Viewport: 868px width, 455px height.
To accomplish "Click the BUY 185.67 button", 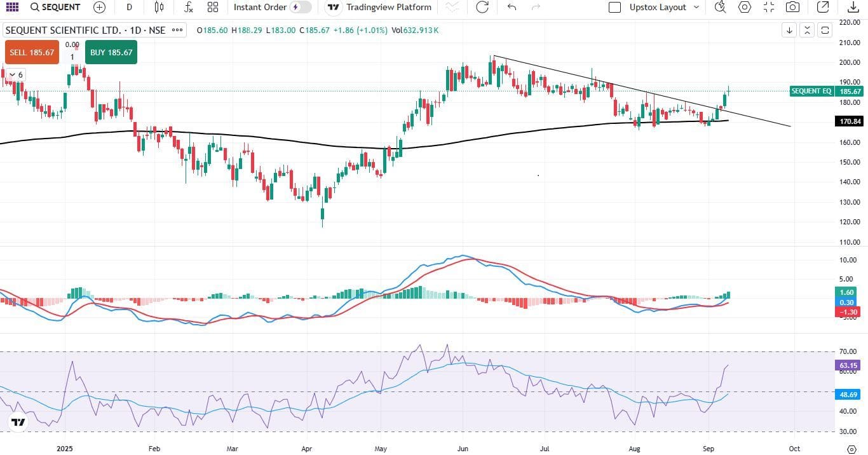I will tap(111, 52).
